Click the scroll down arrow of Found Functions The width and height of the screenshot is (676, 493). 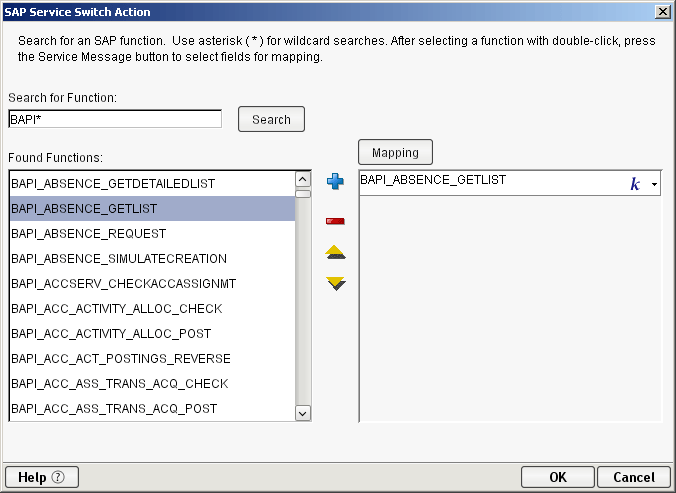point(303,413)
